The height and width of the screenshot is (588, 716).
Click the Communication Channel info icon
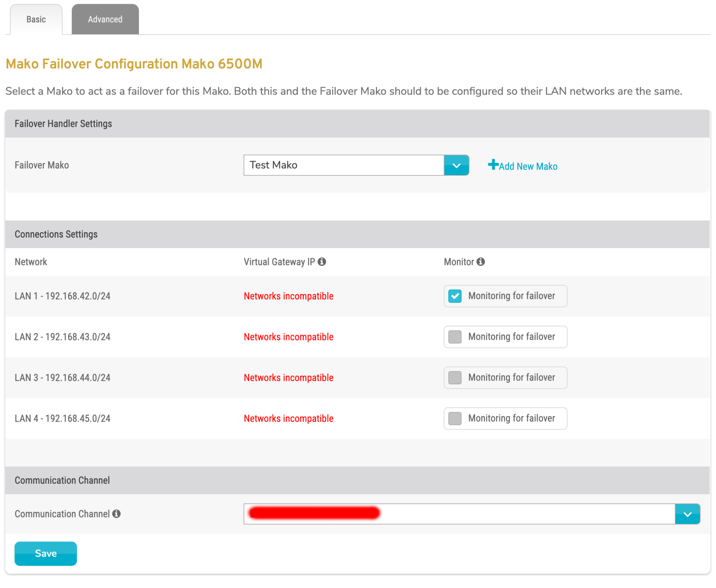point(116,514)
